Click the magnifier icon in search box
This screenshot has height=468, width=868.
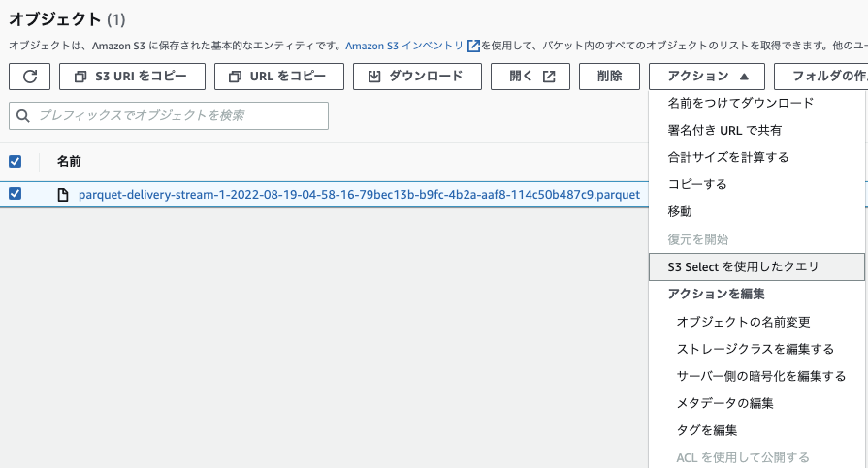click(22, 115)
